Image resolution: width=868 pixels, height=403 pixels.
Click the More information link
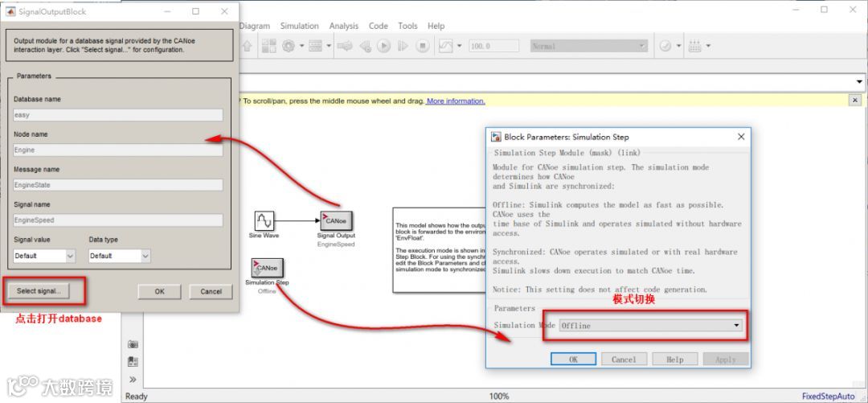456,101
